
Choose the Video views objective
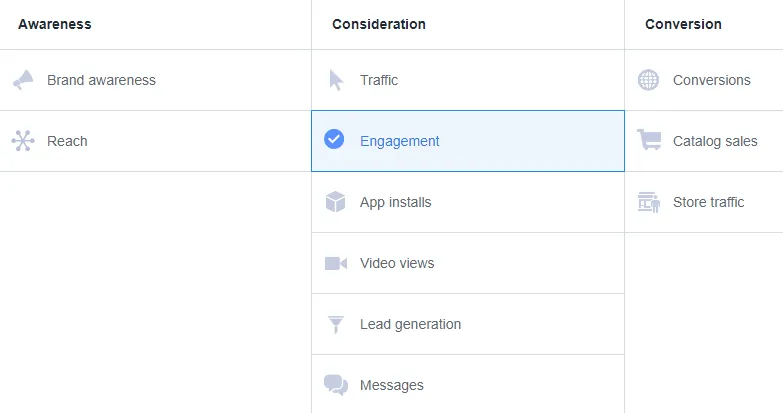[397, 263]
